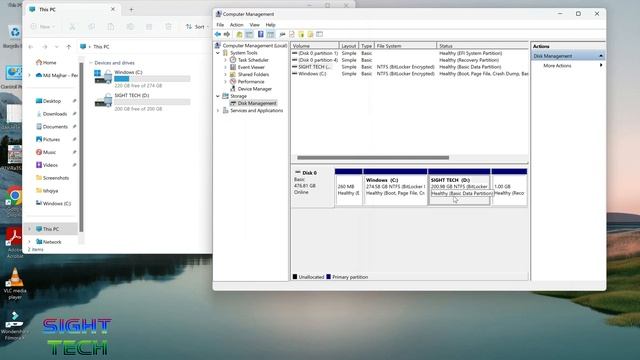Screen dimensions: 640x360
Task: Select the (Disk 0 partition 1) volume row
Action: 409,53
